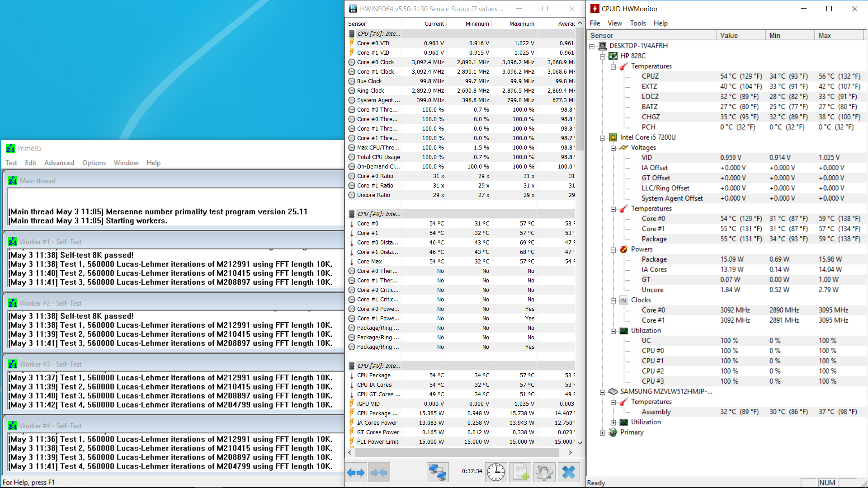Open the network remote monitoring icon in HWiNFO
The image size is (868, 488).
pyautogui.click(x=437, y=473)
